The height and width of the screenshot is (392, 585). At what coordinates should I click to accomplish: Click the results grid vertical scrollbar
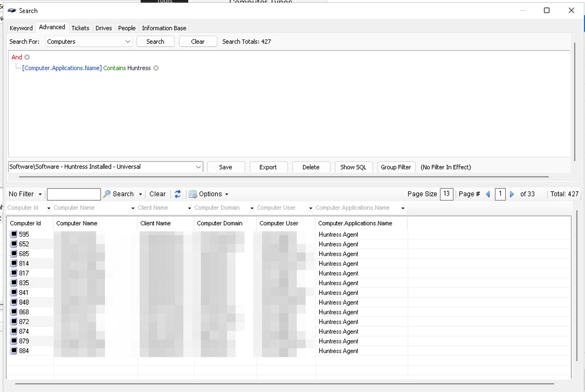tap(577, 285)
